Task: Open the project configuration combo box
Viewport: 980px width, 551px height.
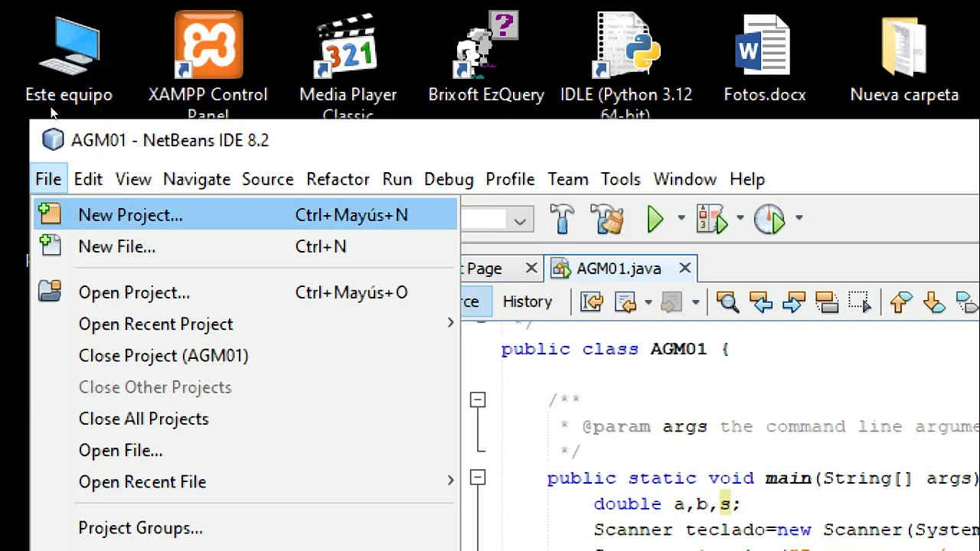Action: click(x=520, y=221)
